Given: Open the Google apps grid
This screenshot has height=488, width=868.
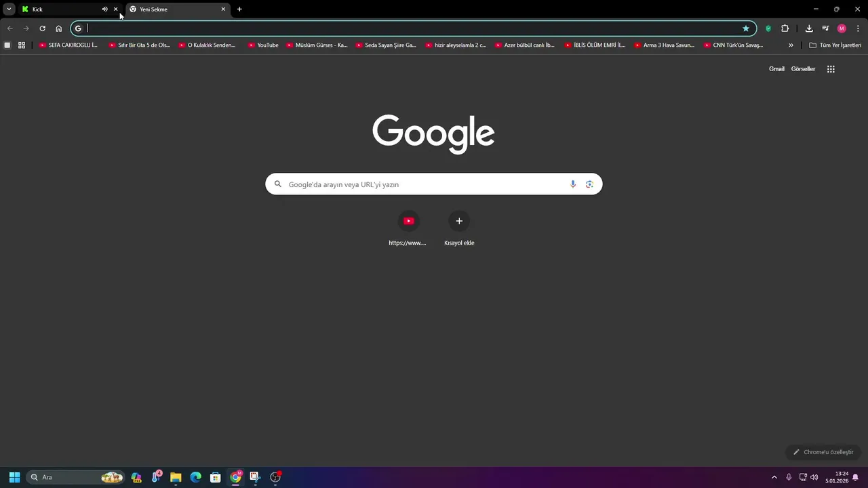Looking at the screenshot, I should pyautogui.click(x=831, y=69).
